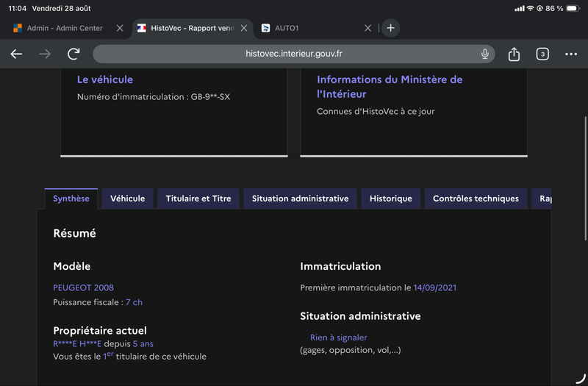Click the page vertical scrollbar
588x386 pixels.
pyautogui.click(x=585, y=178)
